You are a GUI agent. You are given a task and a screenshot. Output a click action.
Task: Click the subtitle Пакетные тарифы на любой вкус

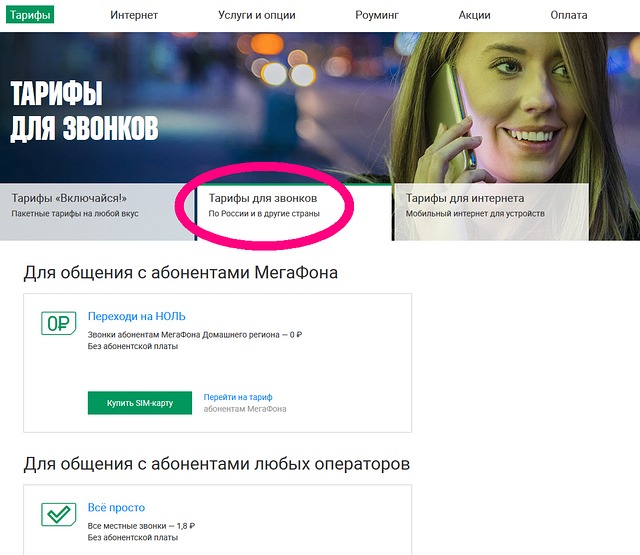[x=75, y=213]
